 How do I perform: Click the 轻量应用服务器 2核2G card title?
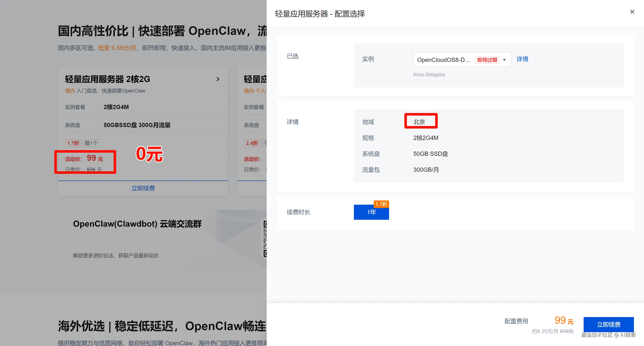pyautogui.click(x=108, y=79)
